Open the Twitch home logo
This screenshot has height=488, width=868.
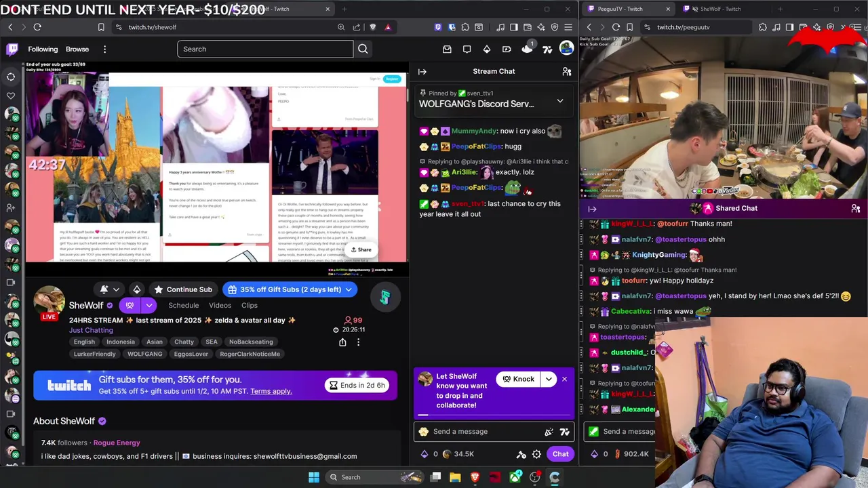(x=12, y=49)
